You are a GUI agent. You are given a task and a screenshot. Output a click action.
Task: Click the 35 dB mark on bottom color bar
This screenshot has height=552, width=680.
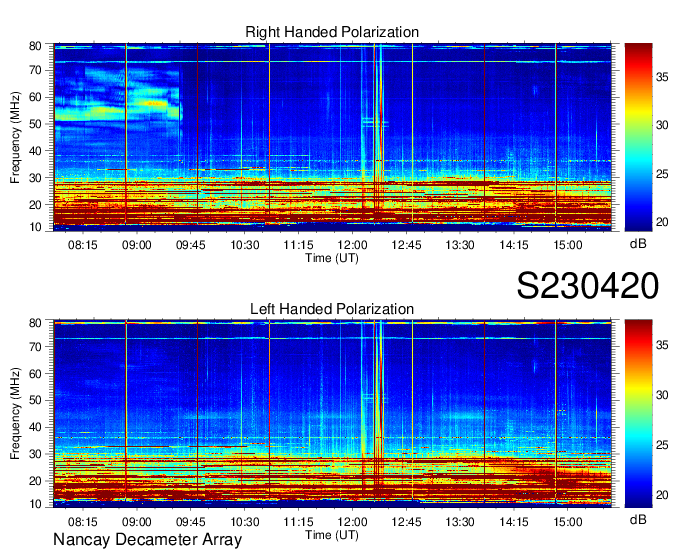pyautogui.click(x=662, y=345)
